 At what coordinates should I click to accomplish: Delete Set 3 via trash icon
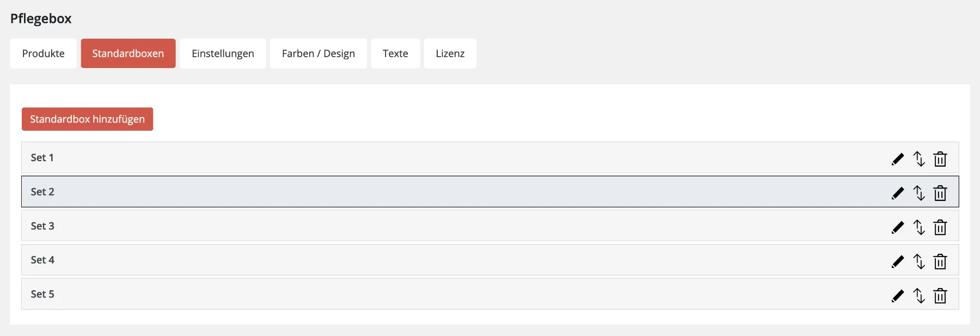pos(940,227)
